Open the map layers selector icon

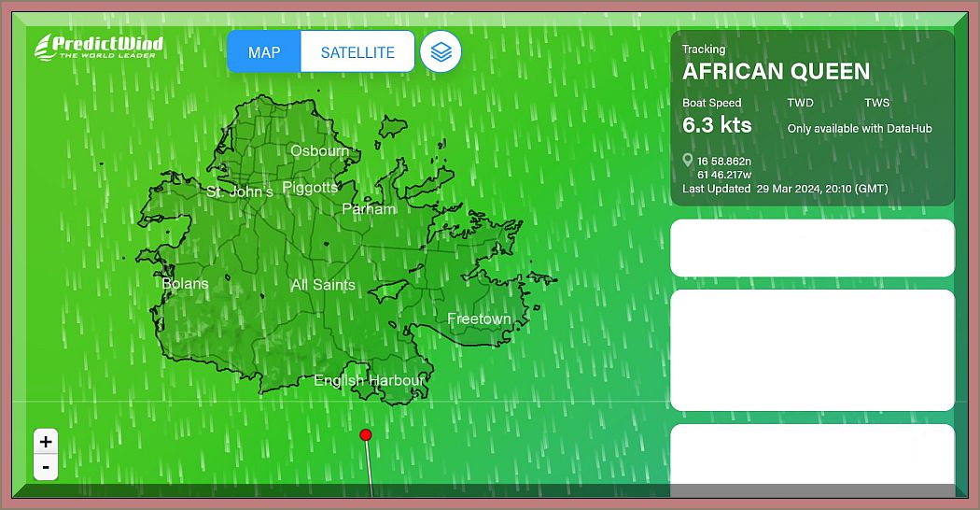(x=441, y=51)
